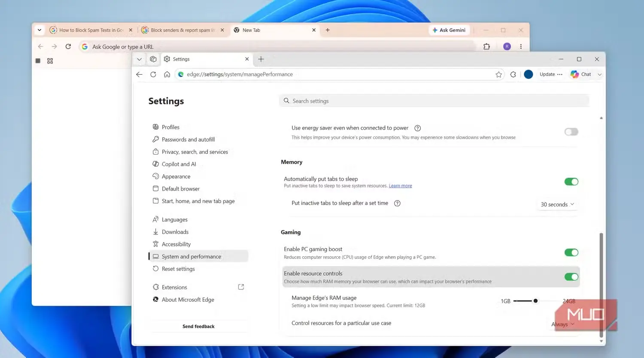The height and width of the screenshot is (358, 644).
Task: Open Default browser settings
Action: pyautogui.click(x=176, y=189)
